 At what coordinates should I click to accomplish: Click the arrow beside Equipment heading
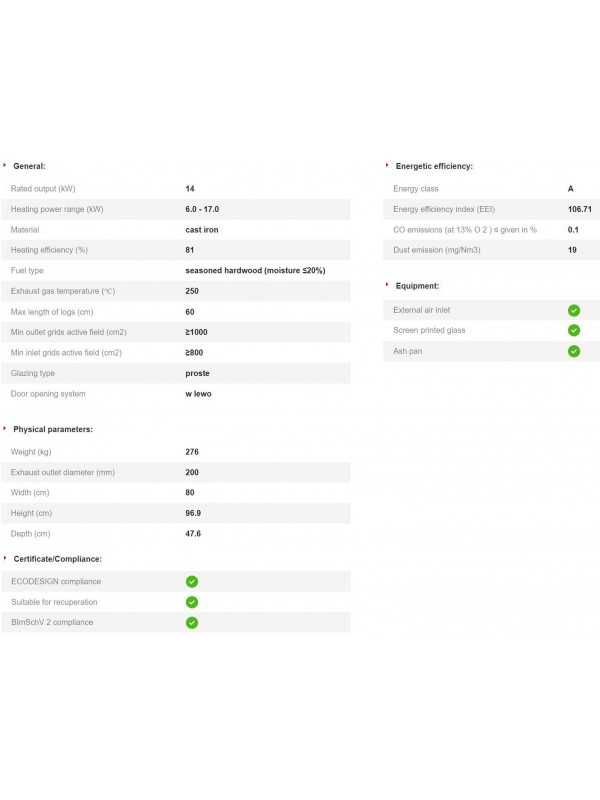(x=387, y=285)
